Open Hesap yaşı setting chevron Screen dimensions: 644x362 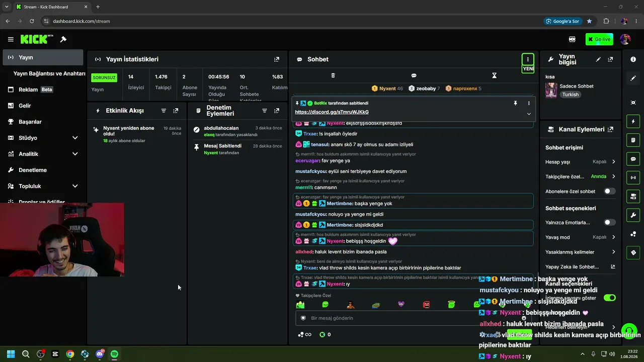[x=613, y=162]
